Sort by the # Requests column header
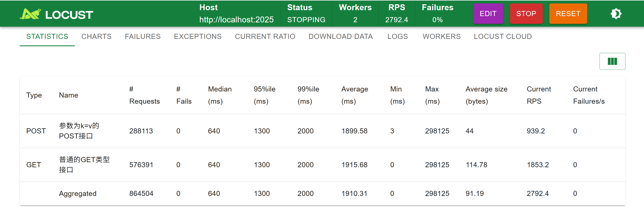The width and height of the screenshot is (644, 210). click(145, 95)
